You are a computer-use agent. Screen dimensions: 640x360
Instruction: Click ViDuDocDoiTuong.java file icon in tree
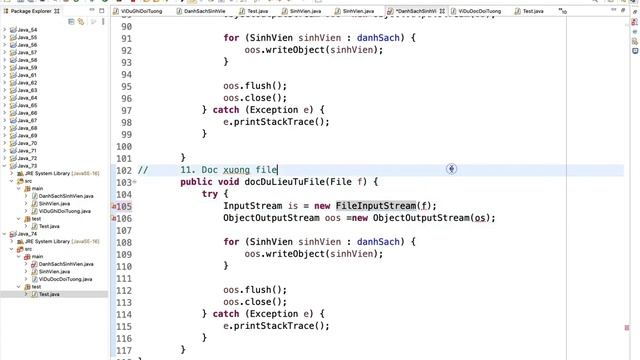click(35, 279)
